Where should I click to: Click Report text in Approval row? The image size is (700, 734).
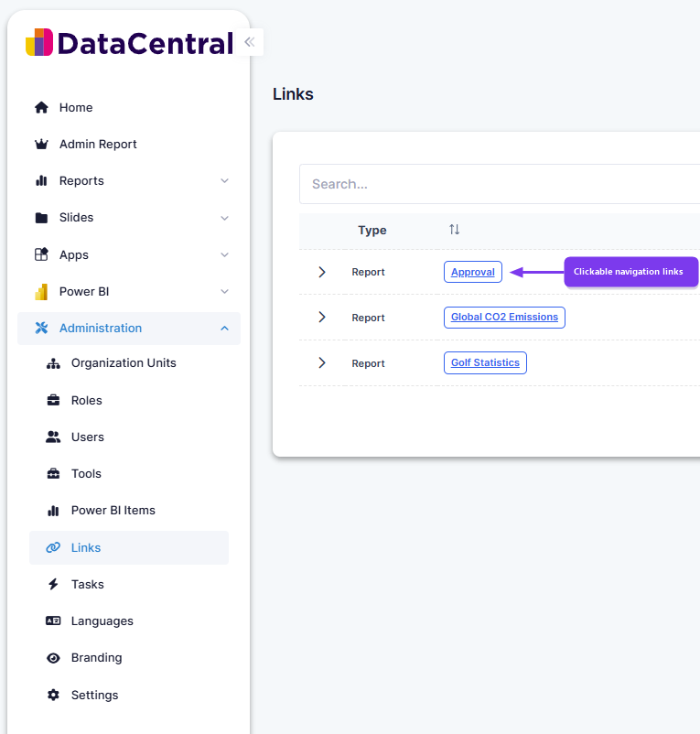(368, 272)
